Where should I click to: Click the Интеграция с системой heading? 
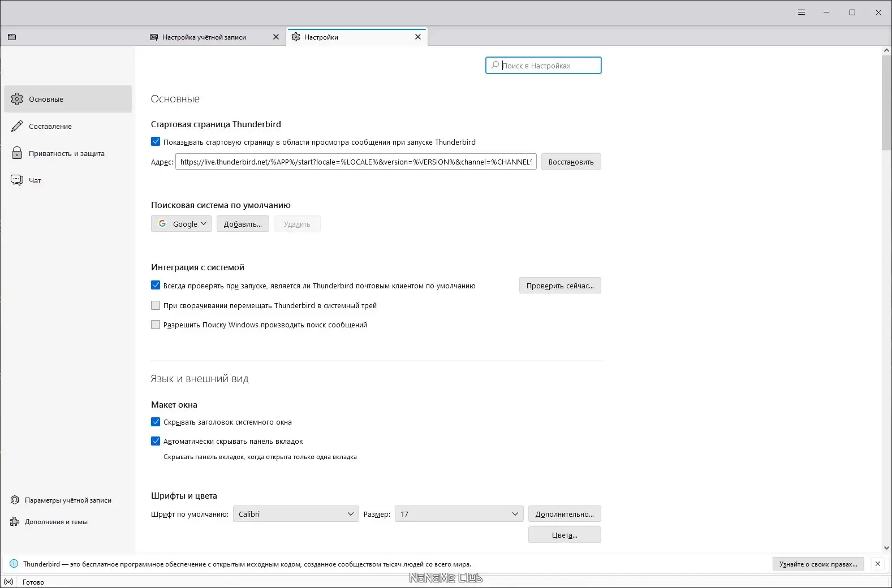[197, 267]
